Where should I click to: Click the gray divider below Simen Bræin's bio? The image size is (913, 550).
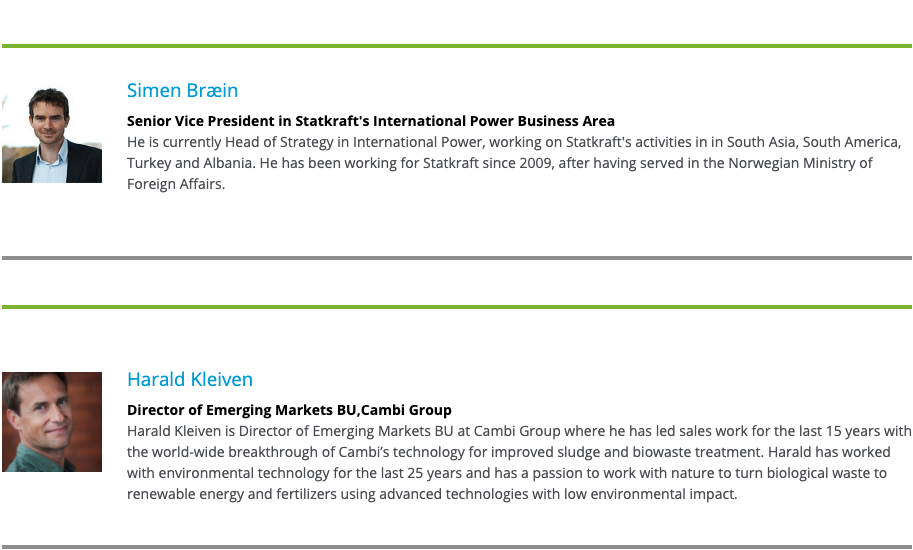point(456,258)
